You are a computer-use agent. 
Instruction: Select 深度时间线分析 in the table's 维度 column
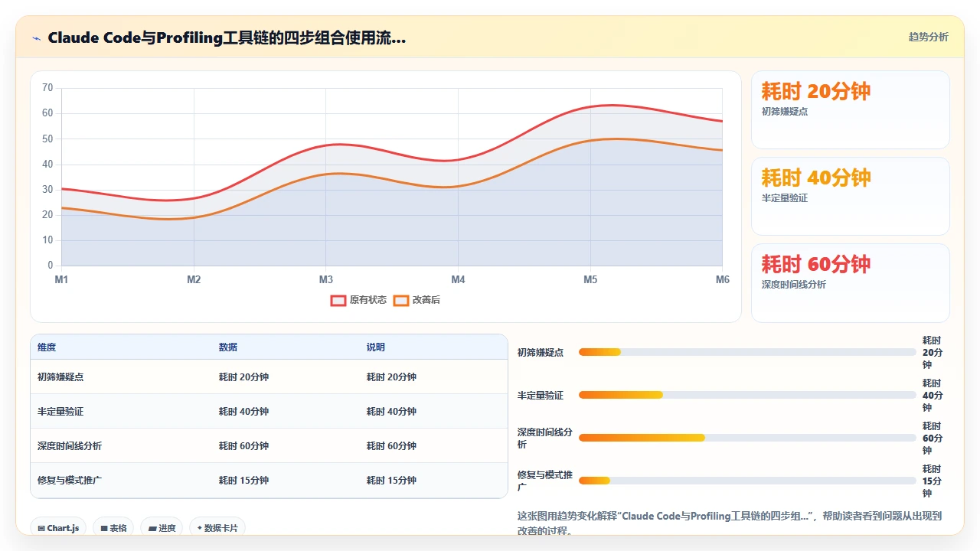[x=70, y=445]
